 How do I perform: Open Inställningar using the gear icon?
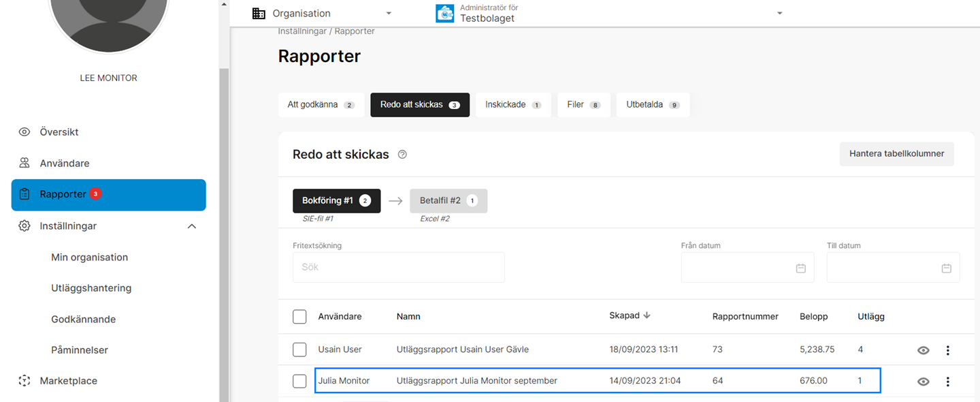pos(24,226)
